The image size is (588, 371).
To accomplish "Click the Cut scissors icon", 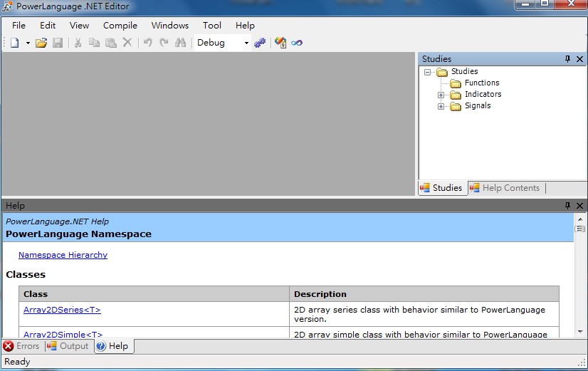I will [x=78, y=43].
